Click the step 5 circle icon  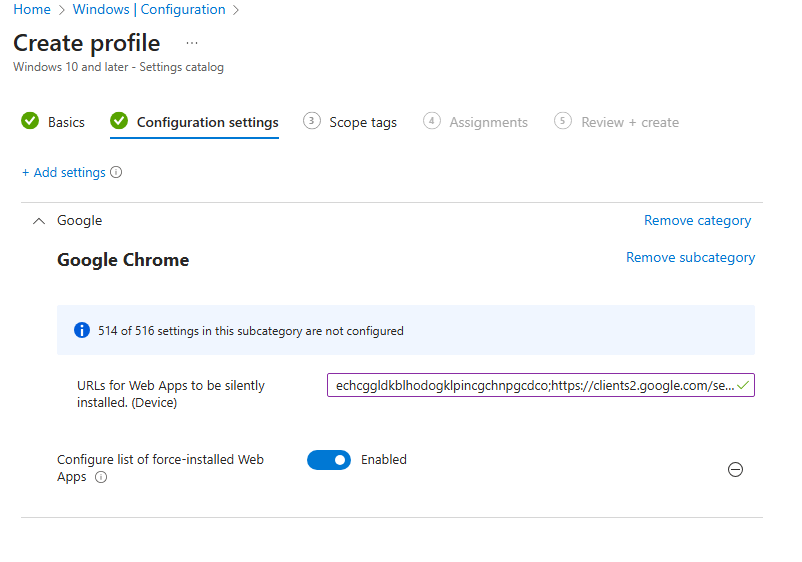pos(563,121)
